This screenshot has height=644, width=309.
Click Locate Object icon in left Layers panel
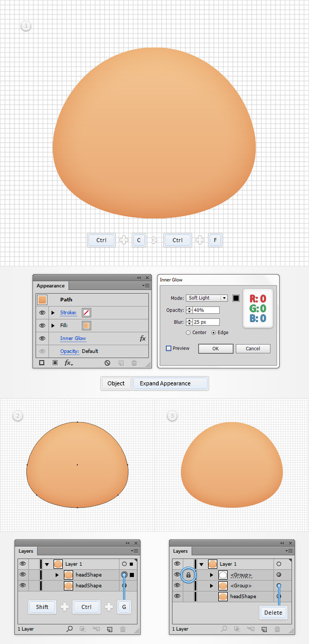[x=70, y=629]
